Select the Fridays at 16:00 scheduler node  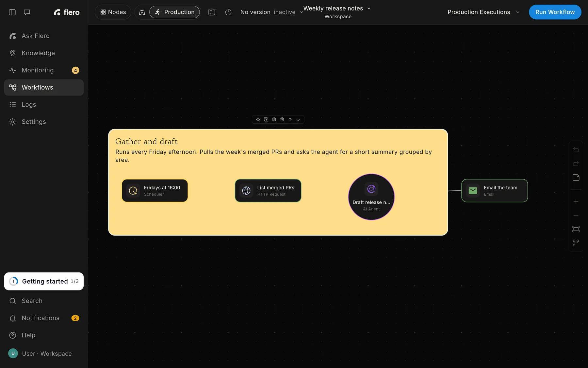click(x=155, y=191)
